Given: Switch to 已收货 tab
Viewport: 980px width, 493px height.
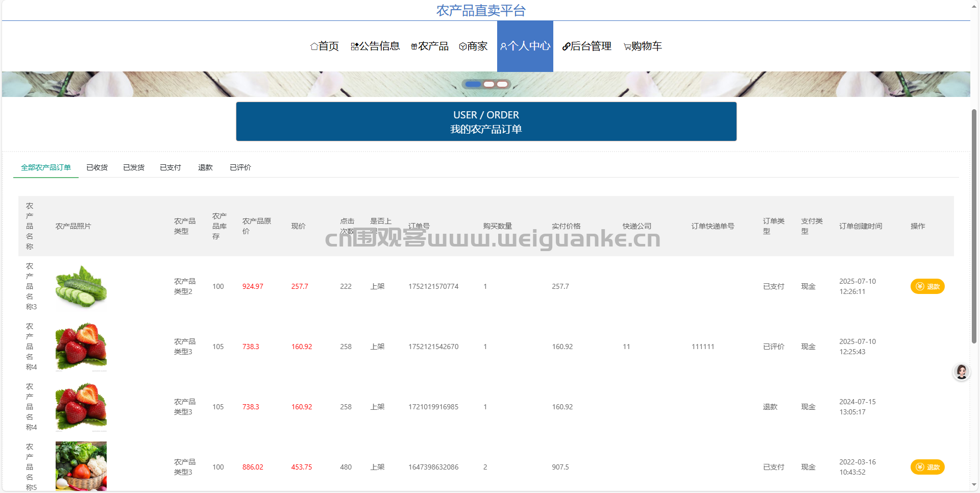Looking at the screenshot, I should click(97, 167).
